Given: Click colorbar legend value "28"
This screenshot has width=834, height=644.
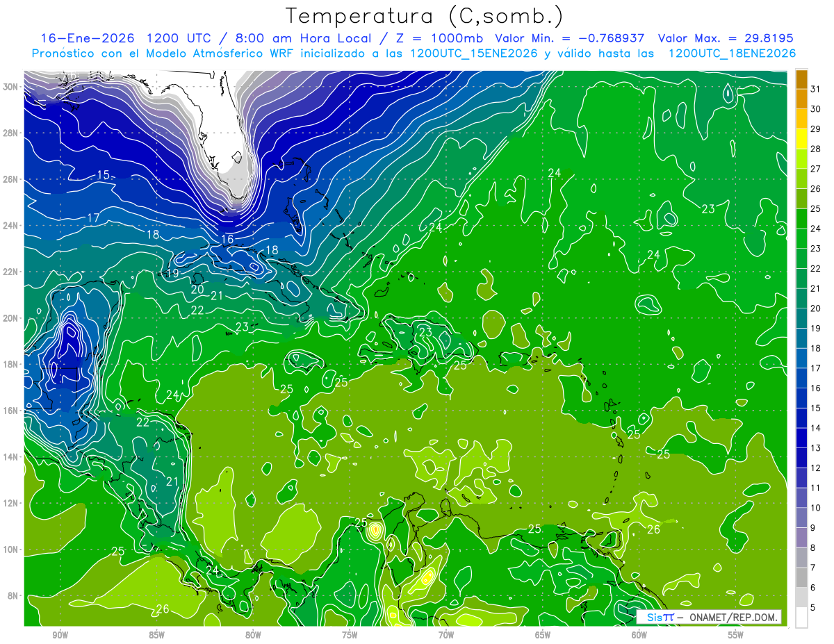Looking at the screenshot, I should [x=816, y=149].
